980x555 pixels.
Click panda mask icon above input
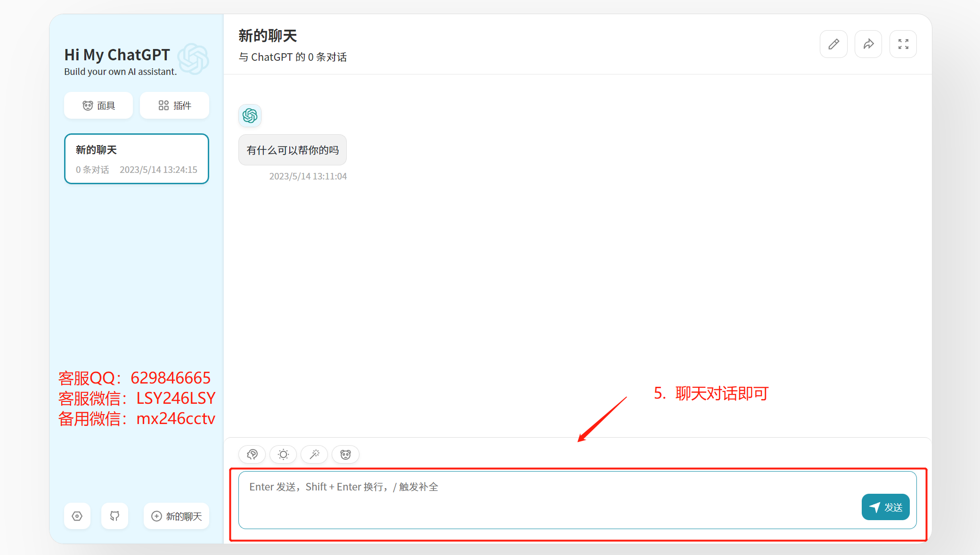[x=345, y=454]
